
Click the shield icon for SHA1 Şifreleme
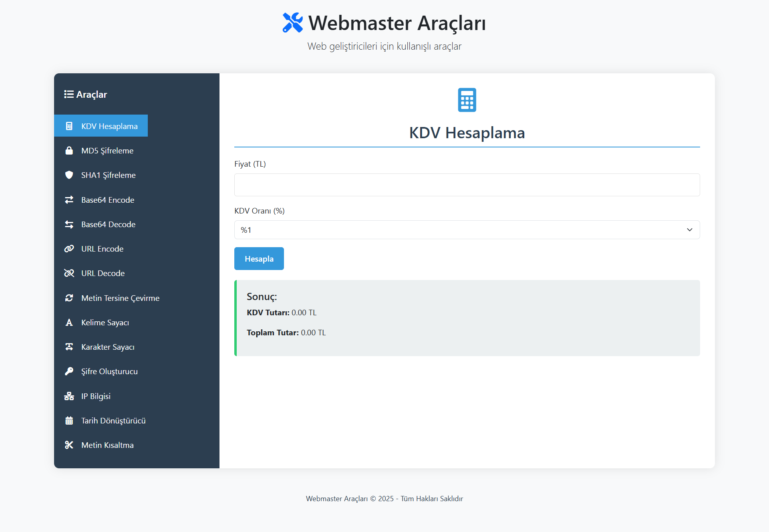click(69, 175)
